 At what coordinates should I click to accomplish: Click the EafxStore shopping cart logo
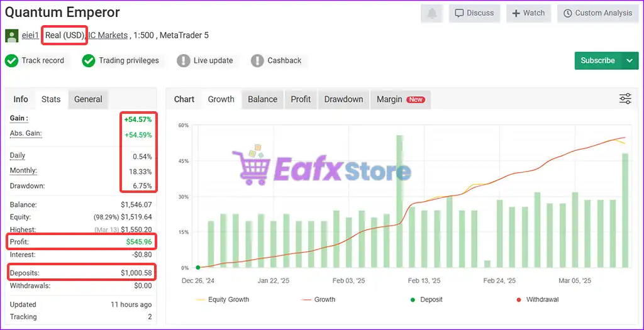pos(250,167)
